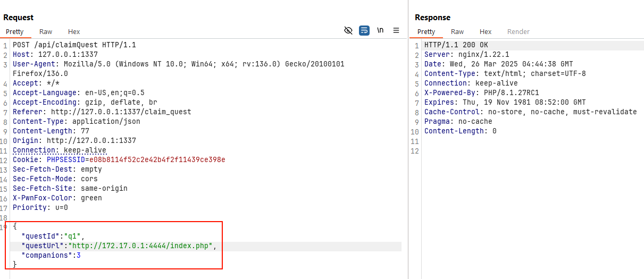Click the Accept: */* header line
Image resolution: width=644 pixels, height=279 pixels.
(x=36, y=83)
